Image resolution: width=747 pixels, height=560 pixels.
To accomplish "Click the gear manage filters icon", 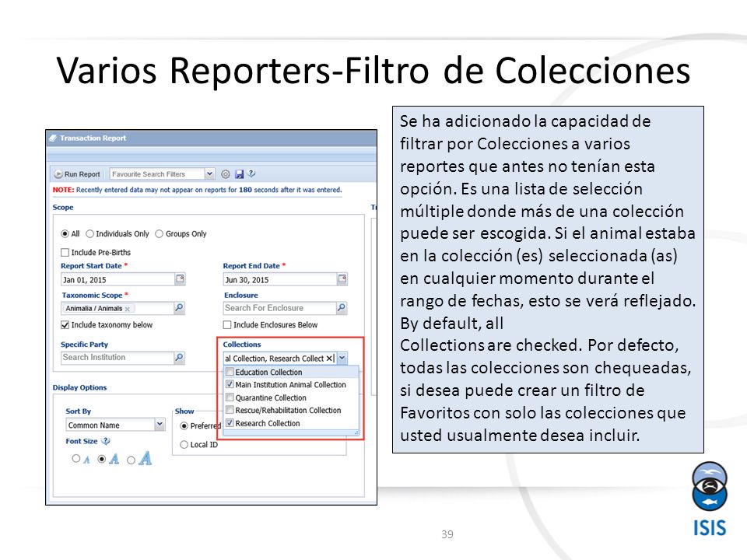I will tap(226, 174).
